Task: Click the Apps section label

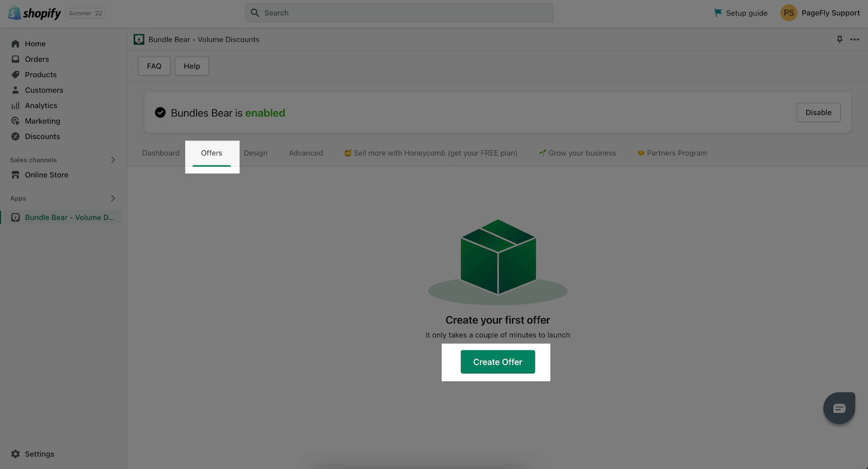Action: pyautogui.click(x=18, y=199)
